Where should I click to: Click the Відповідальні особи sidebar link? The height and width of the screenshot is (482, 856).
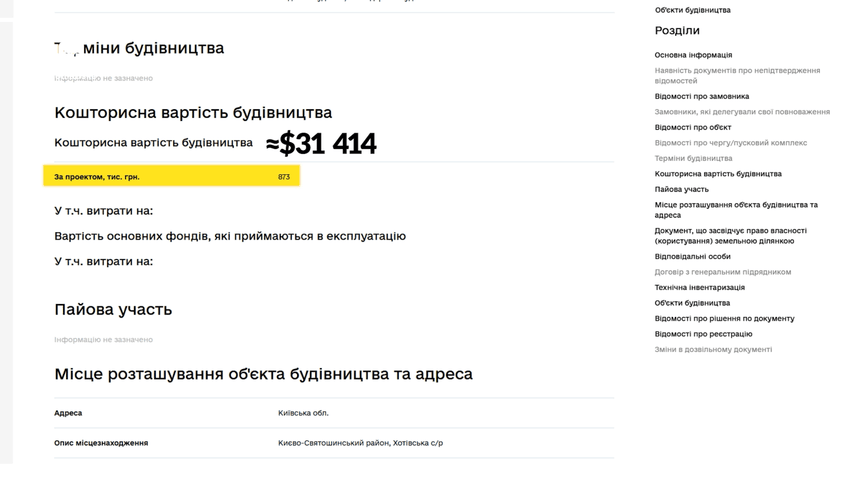click(692, 256)
